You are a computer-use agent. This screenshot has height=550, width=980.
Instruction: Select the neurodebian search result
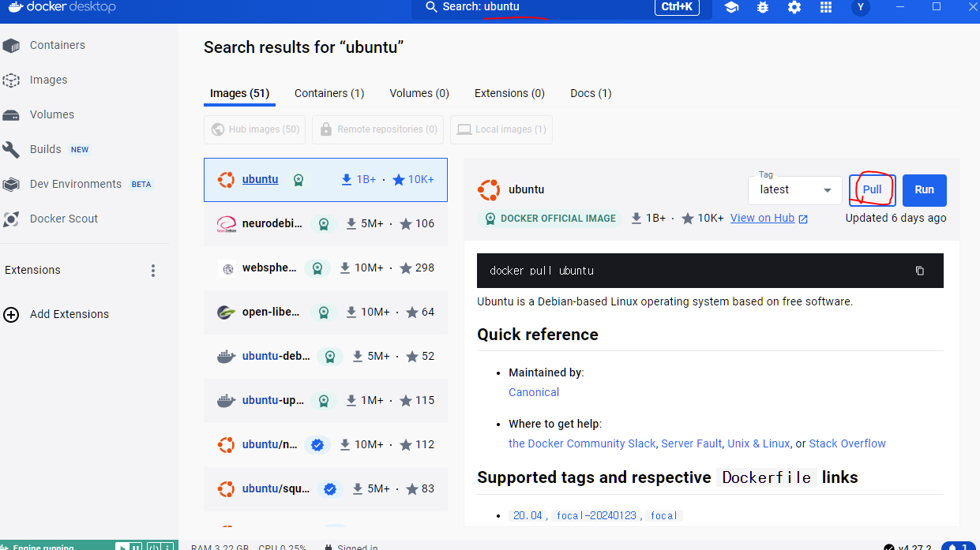[325, 224]
